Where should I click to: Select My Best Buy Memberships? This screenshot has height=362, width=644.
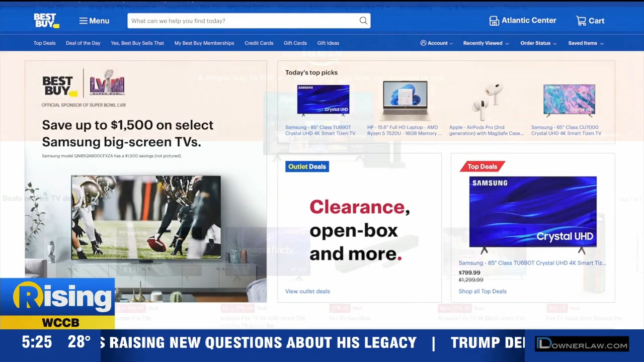[x=204, y=43]
